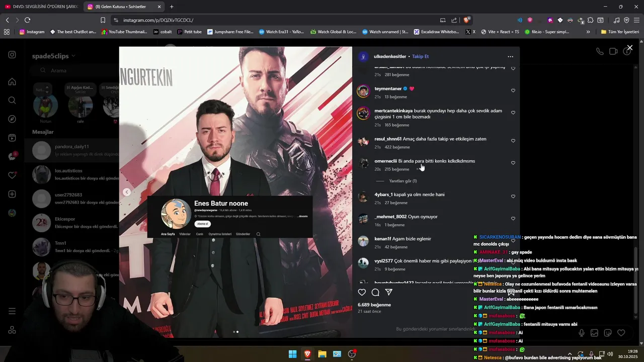Open a new browser tab
This screenshot has width=644, height=362.
172,7
